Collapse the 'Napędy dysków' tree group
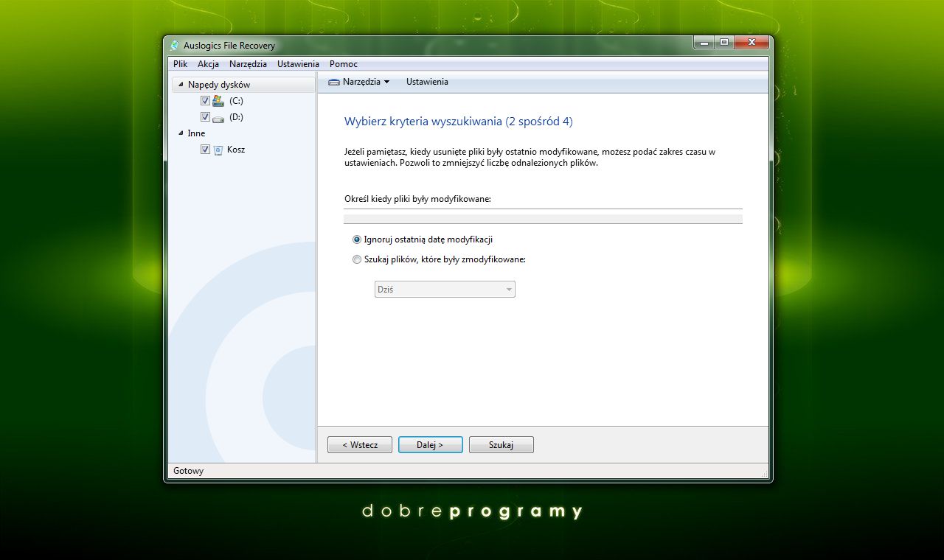Image resolution: width=944 pixels, height=560 pixels. point(181,85)
